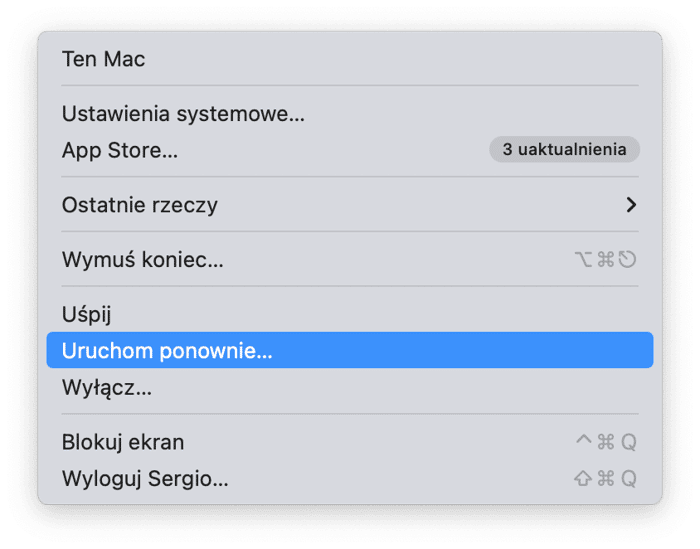Viewport: 700px width, 549px height.
Task: Open Ten Mac menu entry
Action: [x=350, y=59]
